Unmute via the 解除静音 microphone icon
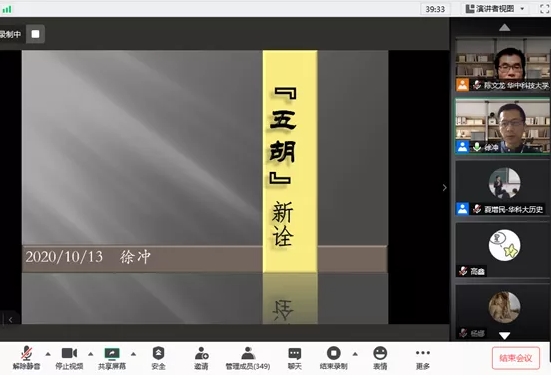 pos(26,353)
